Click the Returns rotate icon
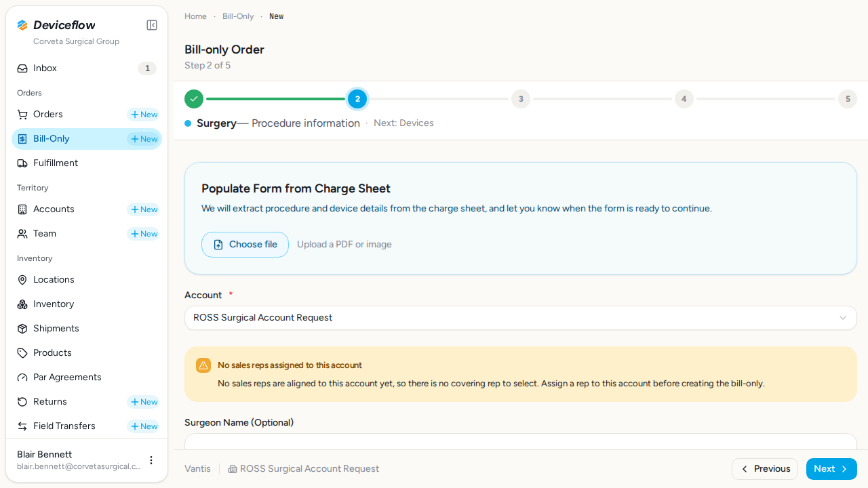 (x=22, y=402)
